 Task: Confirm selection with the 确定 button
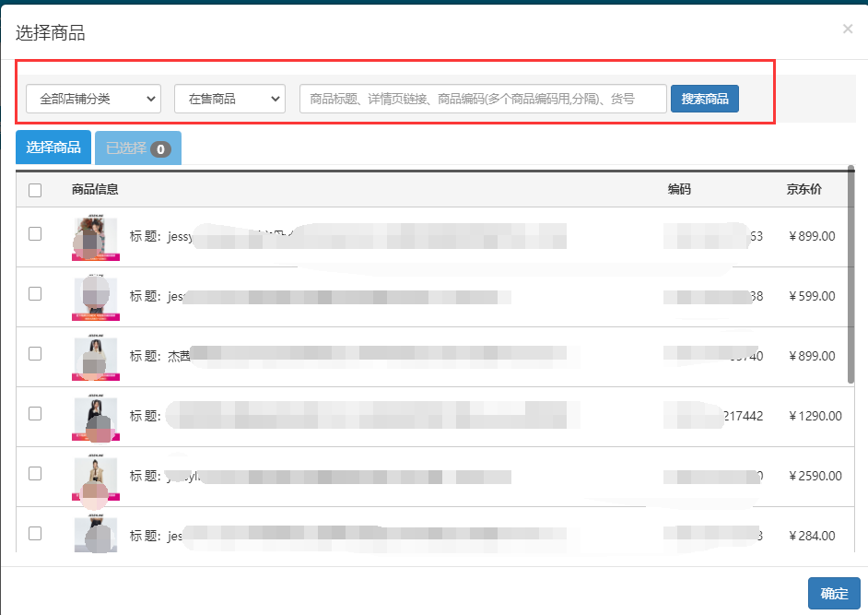833,594
